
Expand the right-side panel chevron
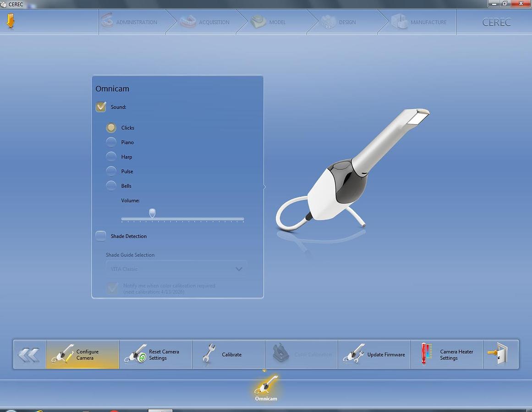(263, 187)
